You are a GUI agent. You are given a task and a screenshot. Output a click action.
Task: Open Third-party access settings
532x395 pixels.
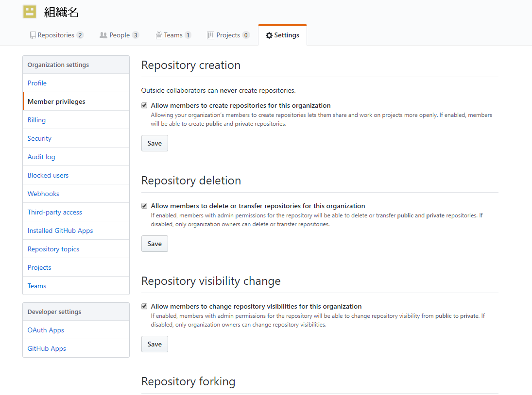(x=54, y=212)
